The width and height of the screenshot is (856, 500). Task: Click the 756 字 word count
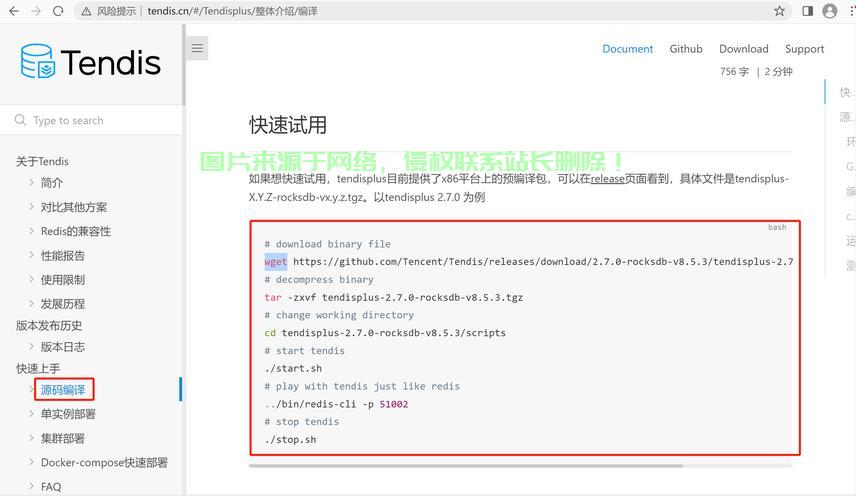[x=734, y=72]
